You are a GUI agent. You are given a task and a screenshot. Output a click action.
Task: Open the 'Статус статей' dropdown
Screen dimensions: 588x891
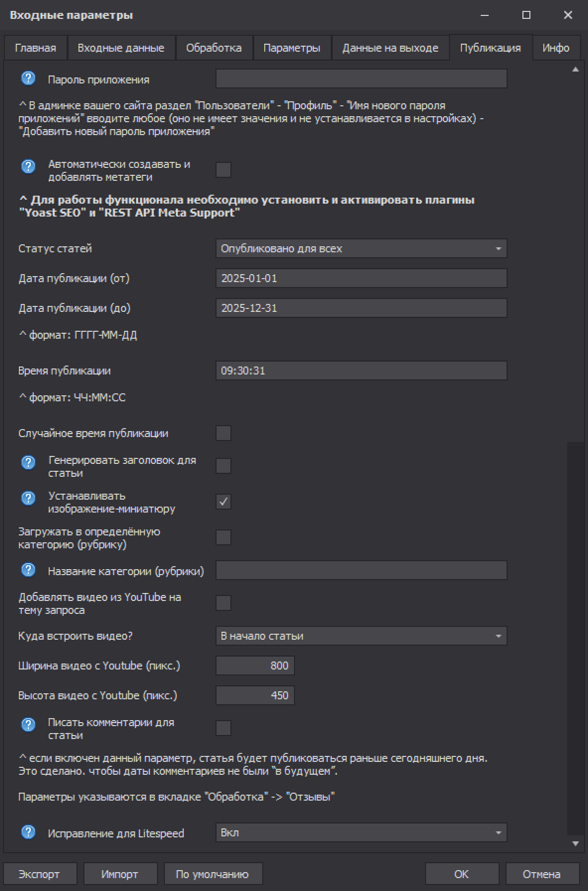coord(361,248)
